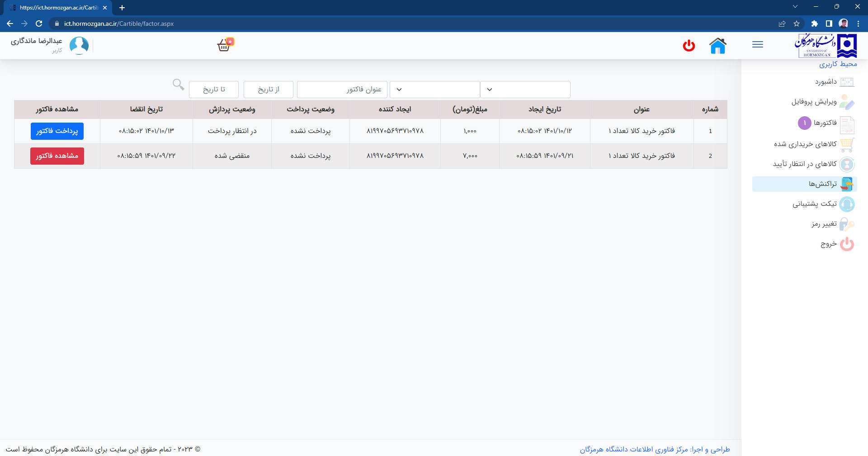Click the user profile avatar icon
Image resolution: width=868 pixels, height=456 pixels.
click(79, 46)
